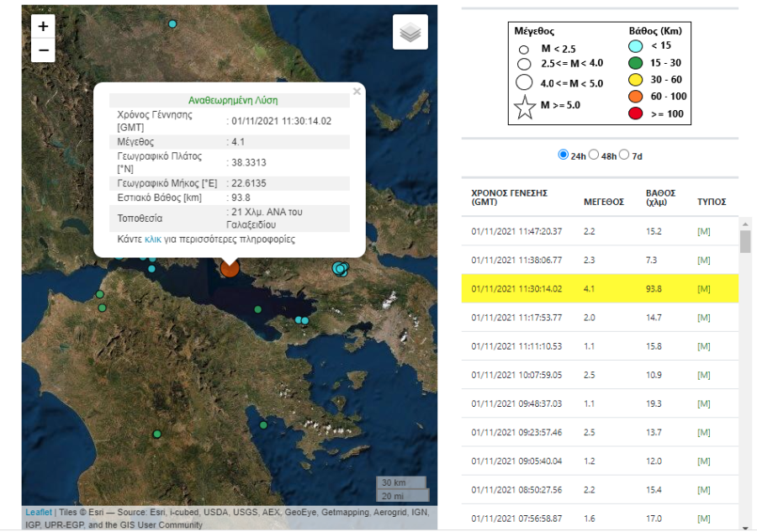Viewport: 757px width, 532px height.
Task: Click the star 'M >= 5.0' legend symbol
Action: (x=525, y=107)
